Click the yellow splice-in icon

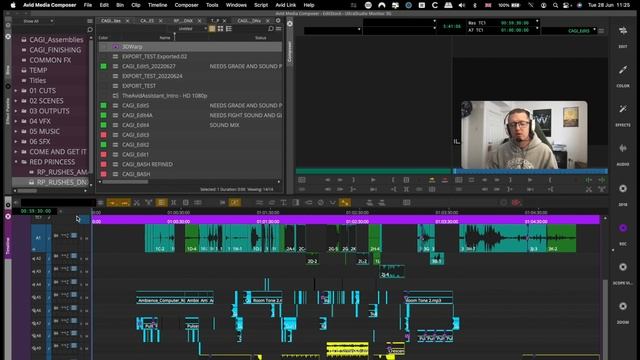431,180
